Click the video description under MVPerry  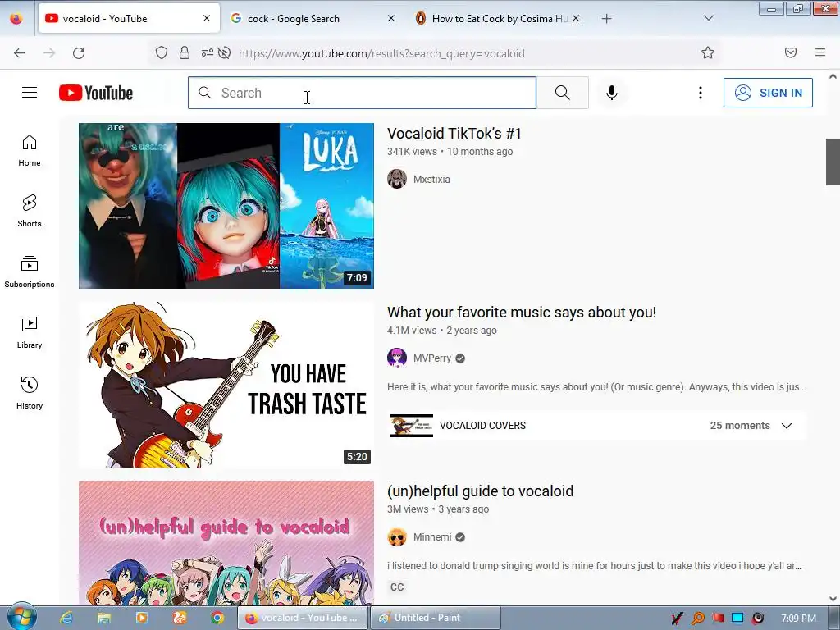click(x=596, y=387)
